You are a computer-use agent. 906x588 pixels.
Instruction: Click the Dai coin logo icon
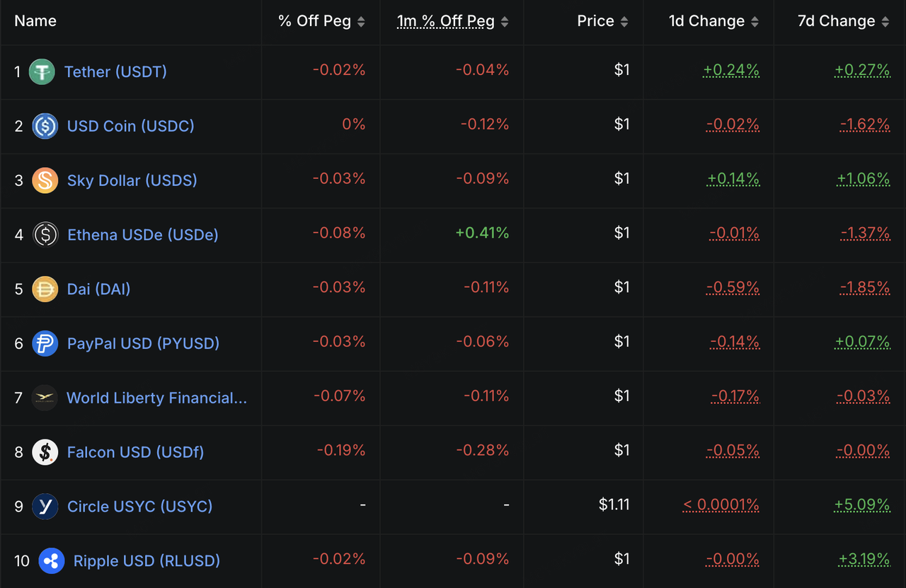45,289
